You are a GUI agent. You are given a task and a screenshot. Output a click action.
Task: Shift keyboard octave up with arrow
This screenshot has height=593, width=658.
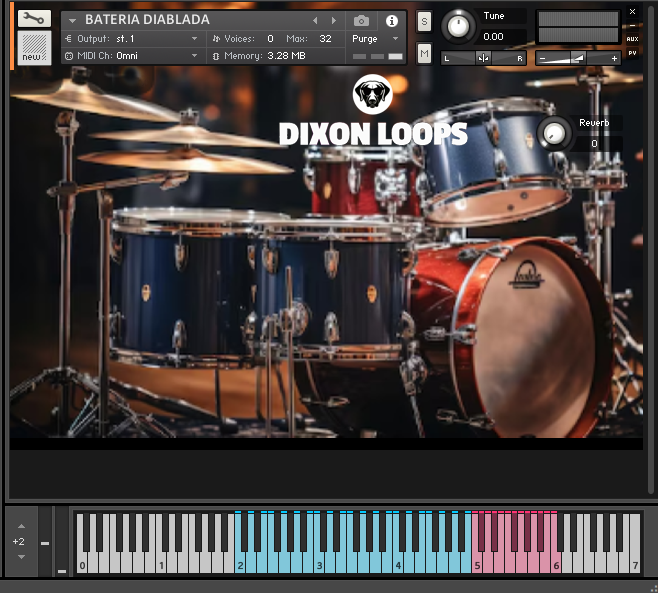click(x=18, y=526)
